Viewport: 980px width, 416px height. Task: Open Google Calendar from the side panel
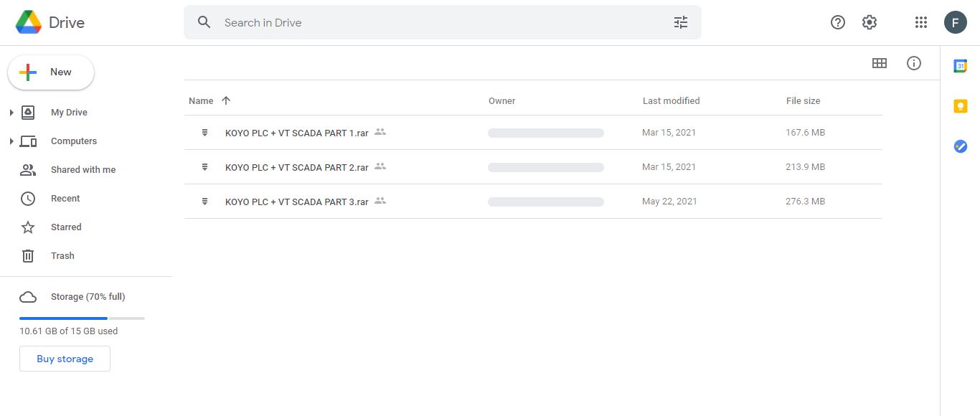pyautogui.click(x=960, y=65)
